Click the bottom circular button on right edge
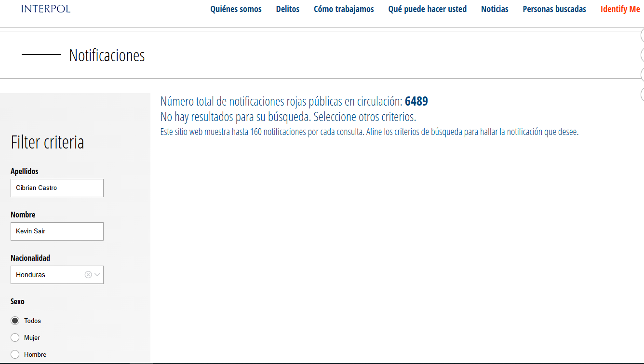644x364 pixels. (642, 94)
